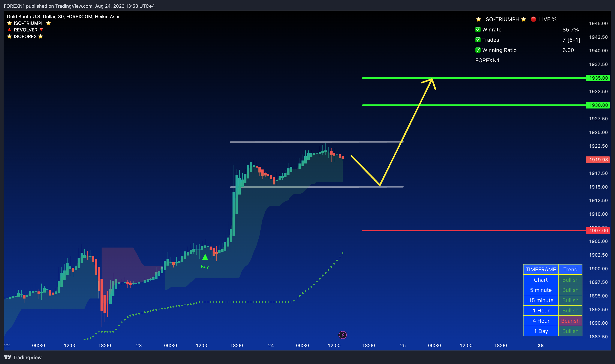Click the 24 date on time axis

click(271, 345)
